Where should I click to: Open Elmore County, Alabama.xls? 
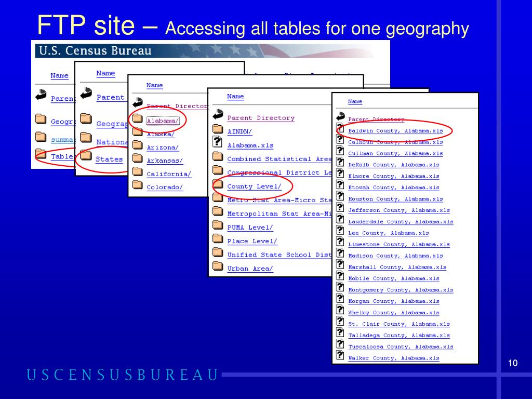coord(394,176)
